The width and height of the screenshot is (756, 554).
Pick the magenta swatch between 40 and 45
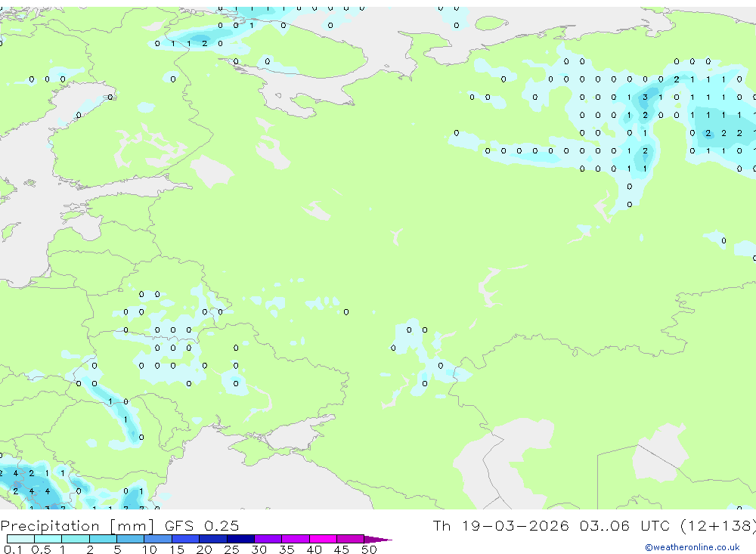pos(323,539)
